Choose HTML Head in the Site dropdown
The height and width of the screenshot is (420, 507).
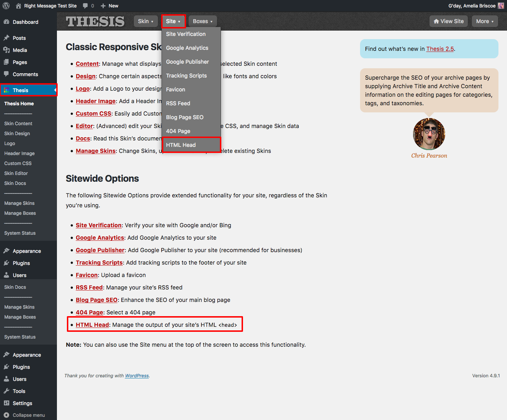(x=191, y=145)
